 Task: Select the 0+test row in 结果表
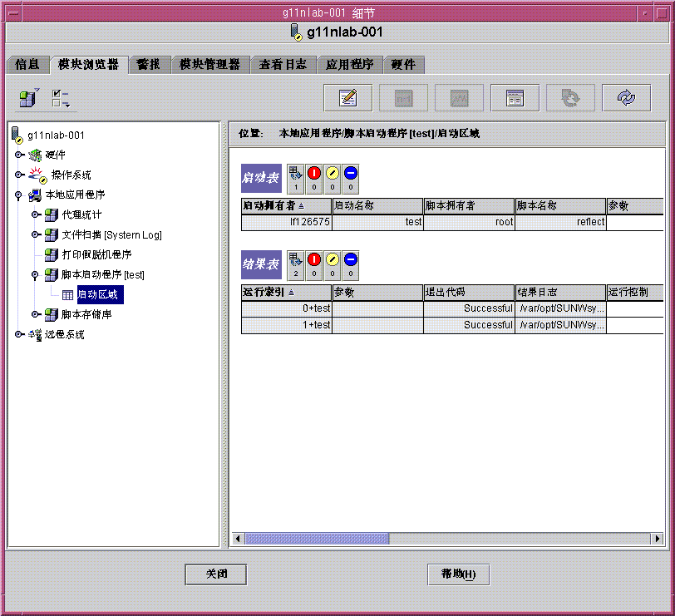pos(452,308)
